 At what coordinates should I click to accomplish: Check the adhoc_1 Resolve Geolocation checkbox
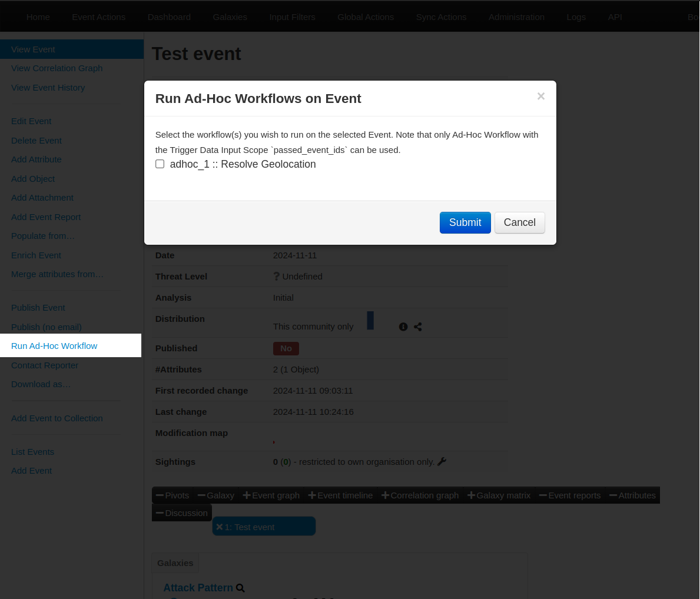(160, 164)
